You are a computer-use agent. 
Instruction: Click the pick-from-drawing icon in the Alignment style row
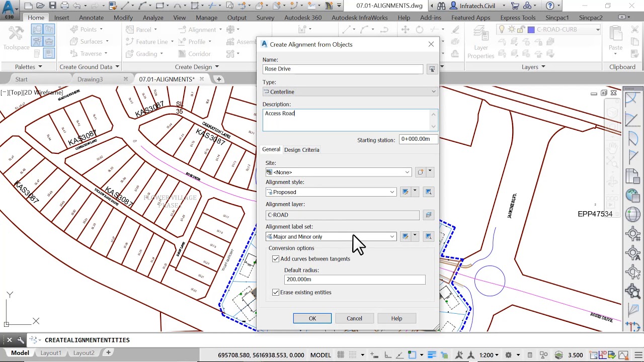[429, 192]
